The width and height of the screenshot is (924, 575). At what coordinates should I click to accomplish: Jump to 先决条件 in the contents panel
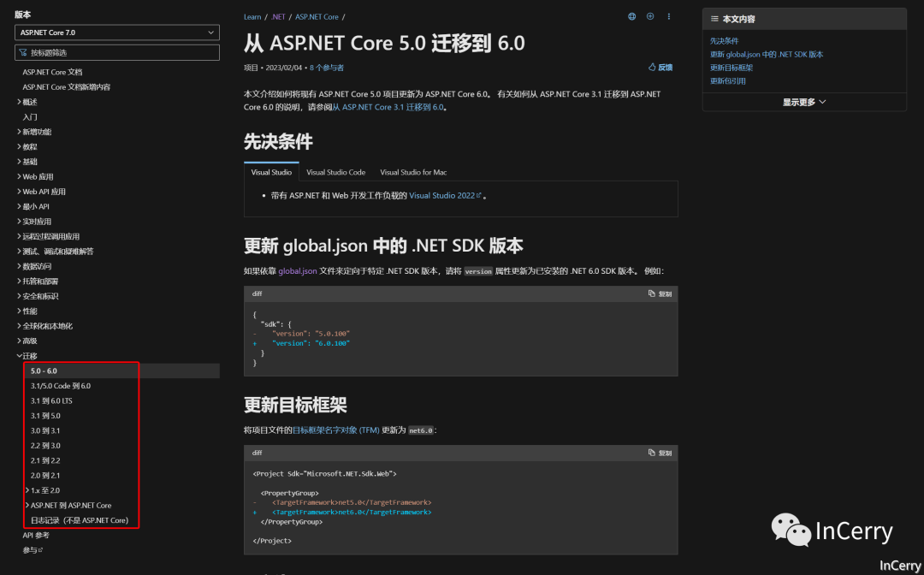725,41
